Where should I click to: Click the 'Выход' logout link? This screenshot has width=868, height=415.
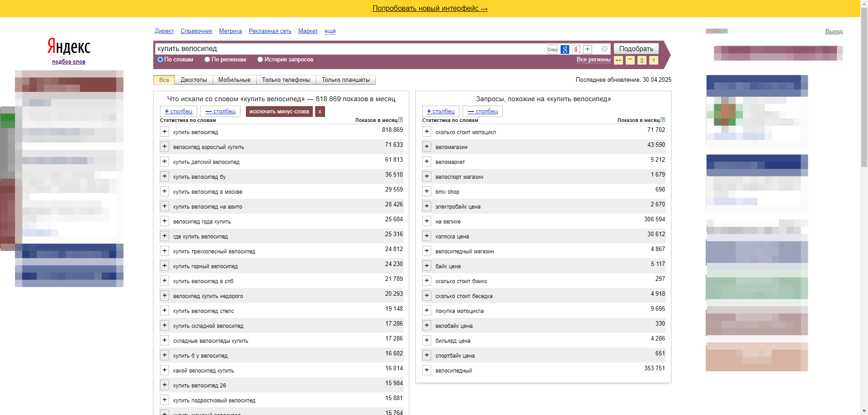(834, 32)
